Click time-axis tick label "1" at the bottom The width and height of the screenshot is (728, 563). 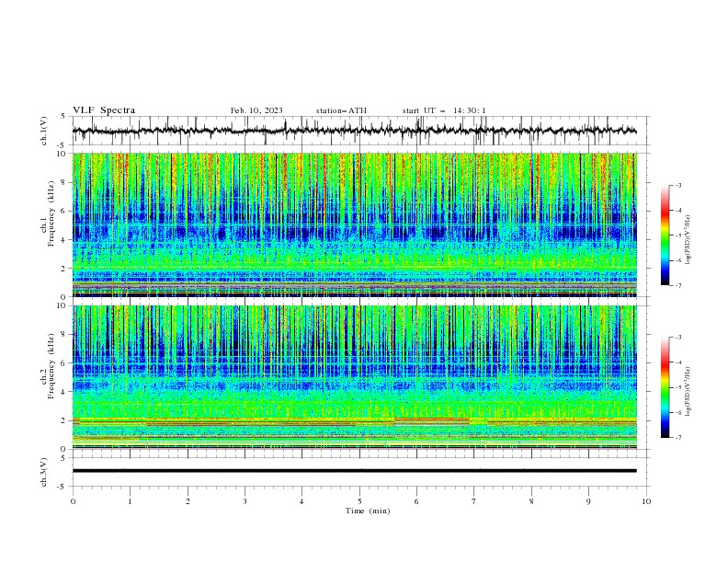130,501
